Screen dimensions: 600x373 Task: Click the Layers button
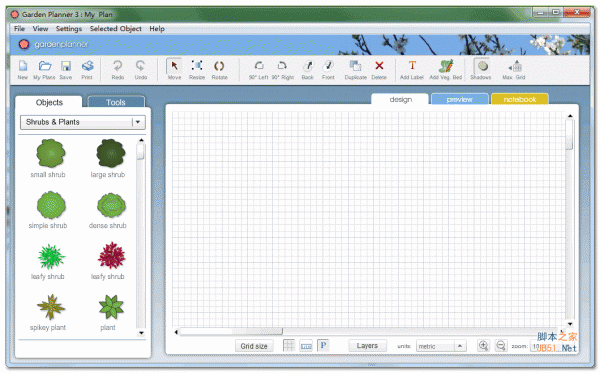367,346
